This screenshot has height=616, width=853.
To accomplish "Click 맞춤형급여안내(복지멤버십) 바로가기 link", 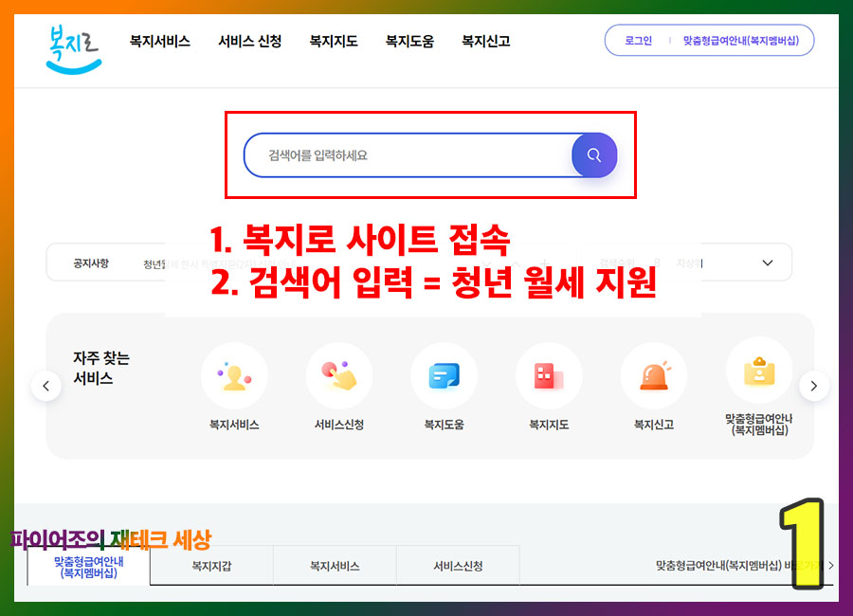I will [745, 566].
